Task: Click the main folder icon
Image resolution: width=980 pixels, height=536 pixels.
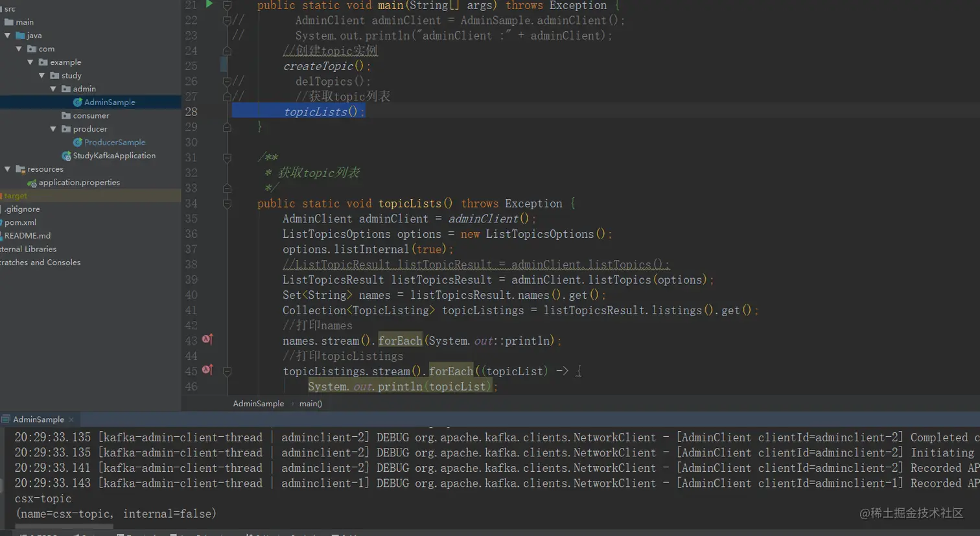Action: [9, 22]
